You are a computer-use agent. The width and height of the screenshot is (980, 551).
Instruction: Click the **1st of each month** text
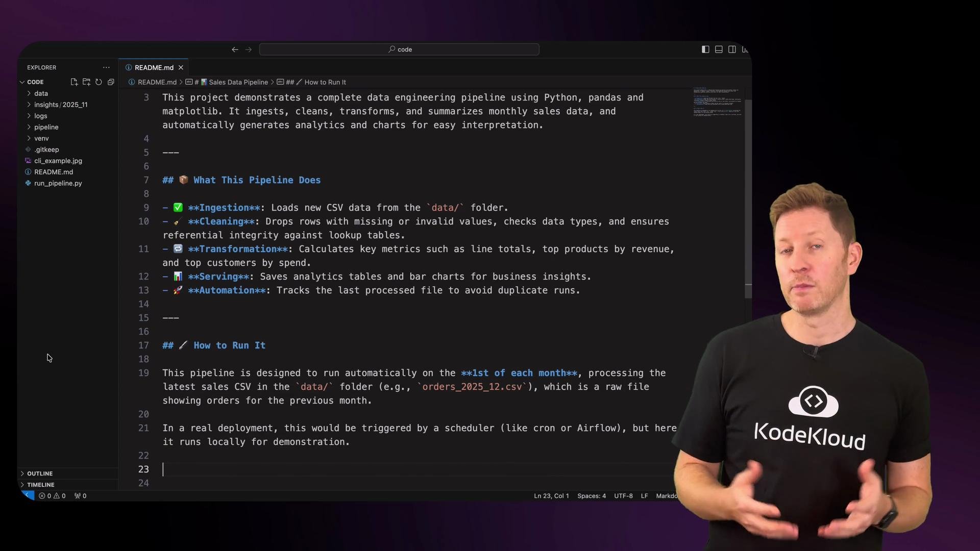(519, 373)
